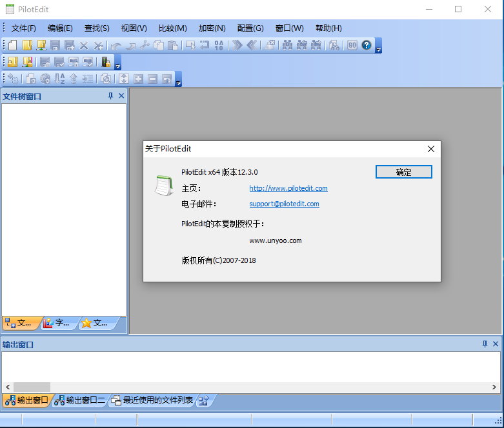Click the output window horizontal scrollbar thumb
This screenshot has height=428, width=504.
pos(32,387)
